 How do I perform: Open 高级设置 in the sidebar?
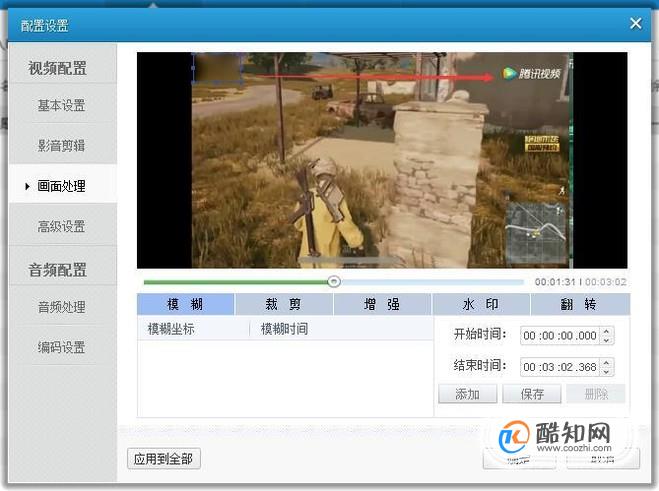pos(61,226)
